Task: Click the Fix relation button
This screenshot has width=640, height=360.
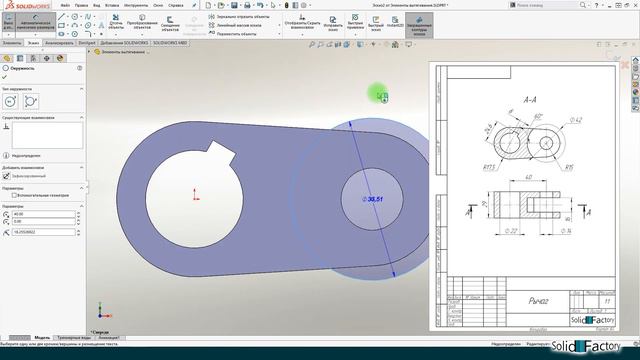Action: click(x=7, y=176)
